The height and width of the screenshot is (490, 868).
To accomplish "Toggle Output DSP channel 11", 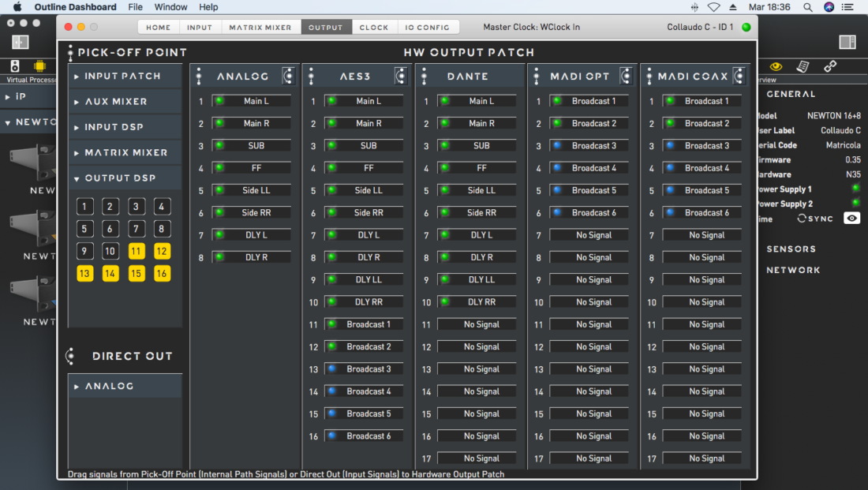I will click(x=137, y=251).
